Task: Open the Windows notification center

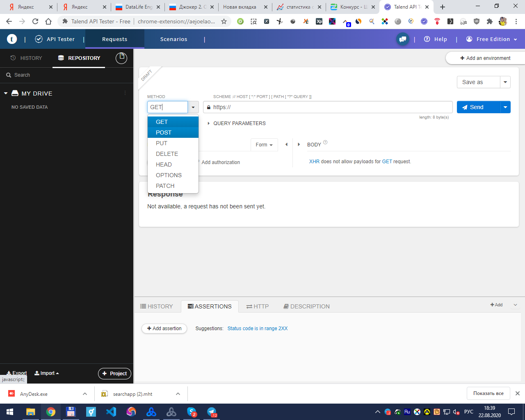Action: tap(511, 412)
